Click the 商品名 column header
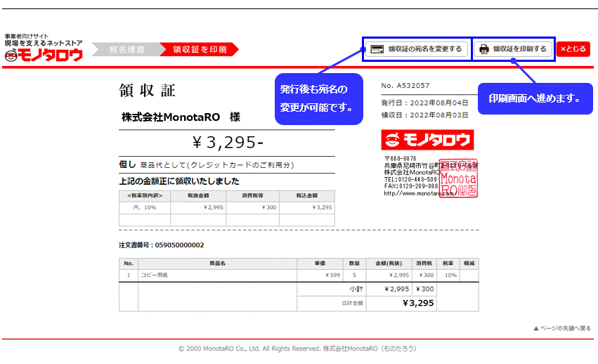598x364 pixels. [x=218, y=264]
